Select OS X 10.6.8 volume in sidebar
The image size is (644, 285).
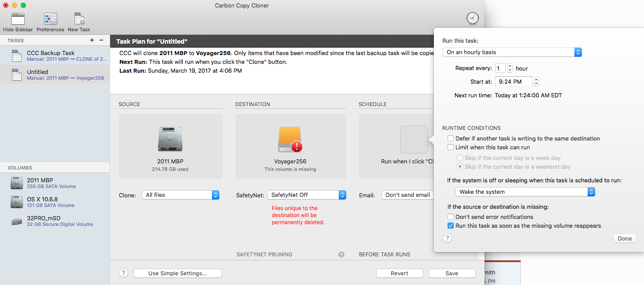55,202
